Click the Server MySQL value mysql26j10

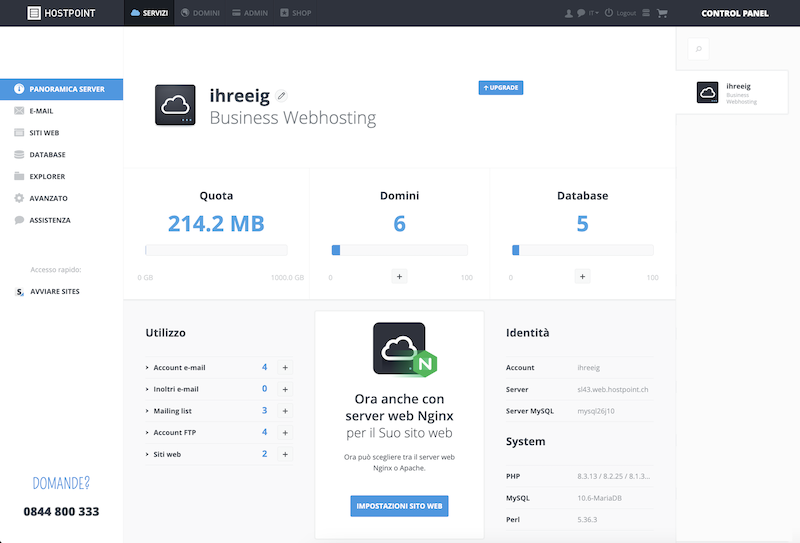point(596,411)
